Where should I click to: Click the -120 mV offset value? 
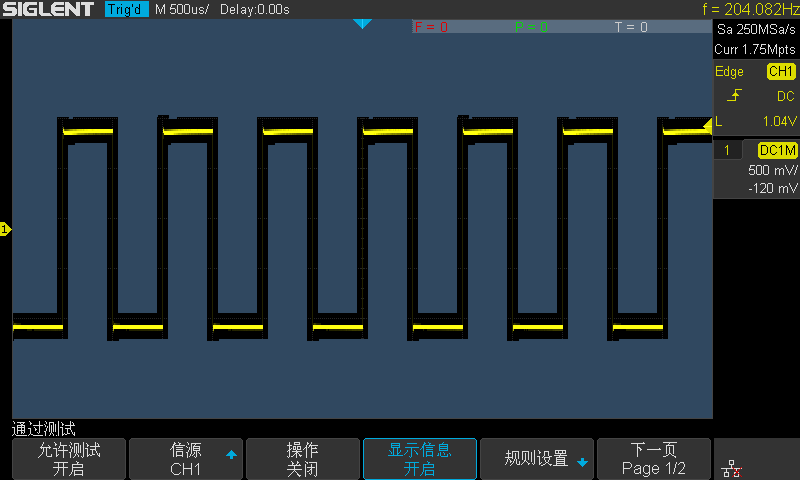(x=772, y=188)
